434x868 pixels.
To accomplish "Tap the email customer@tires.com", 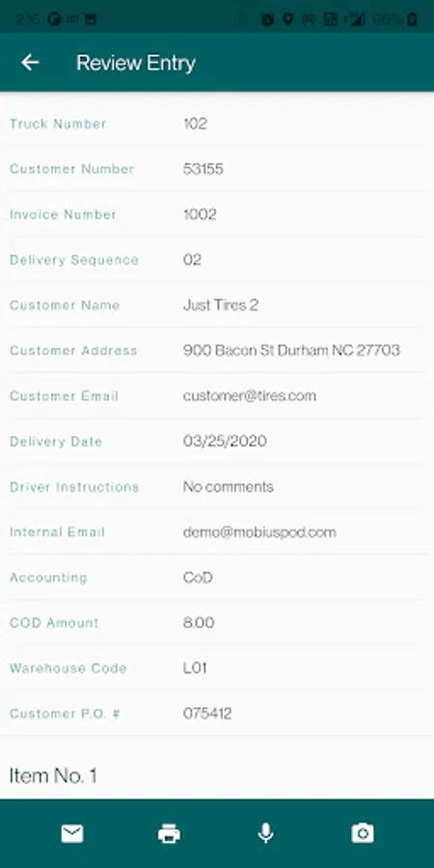I will pyautogui.click(x=250, y=395).
